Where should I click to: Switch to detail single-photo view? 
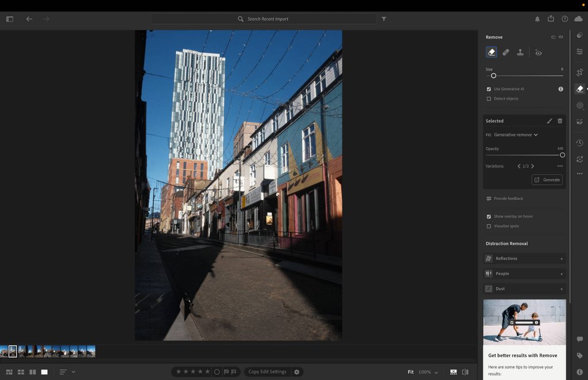coord(44,372)
